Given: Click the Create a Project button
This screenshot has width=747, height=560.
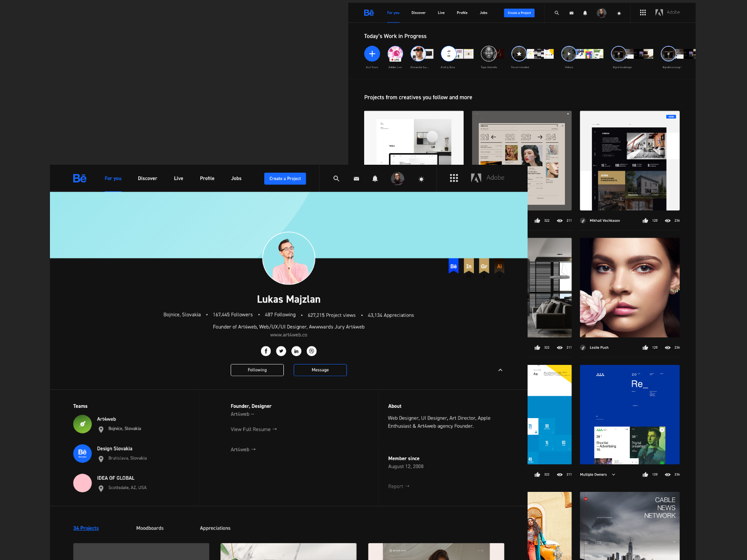Looking at the screenshot, I should [x=285, y=178].
